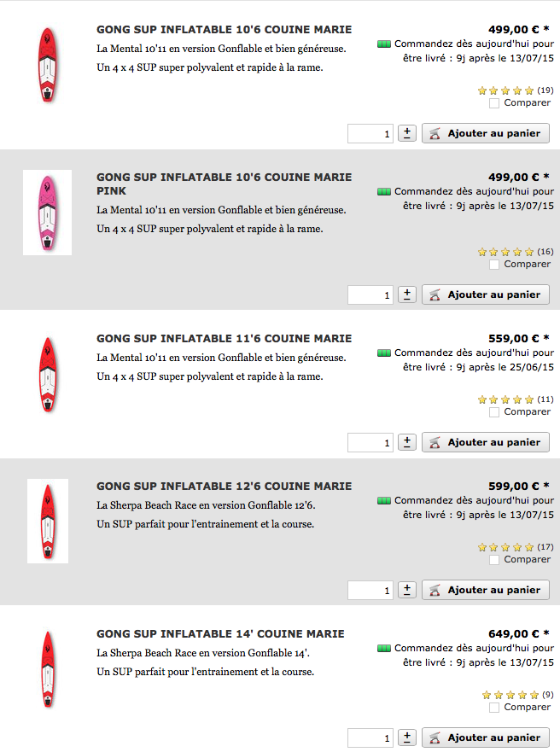Click the stepper icon for 12'6 Couine Marie quantity
The height and width of the screenshot is (752, 560).
pyautogui.click(x=407, y=590)
